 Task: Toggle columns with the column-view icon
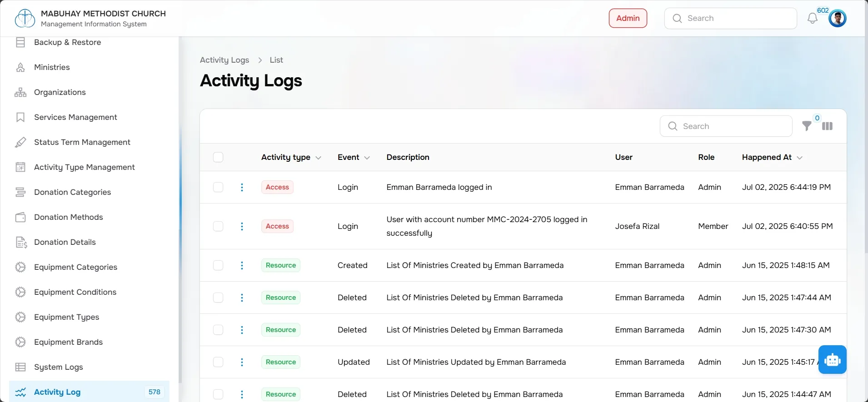(827, 126)
